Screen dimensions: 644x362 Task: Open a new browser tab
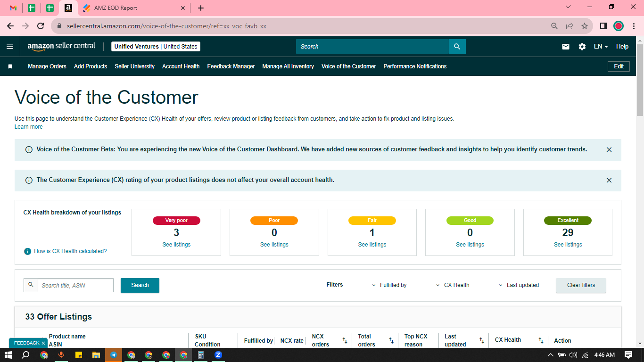(201, 8)
